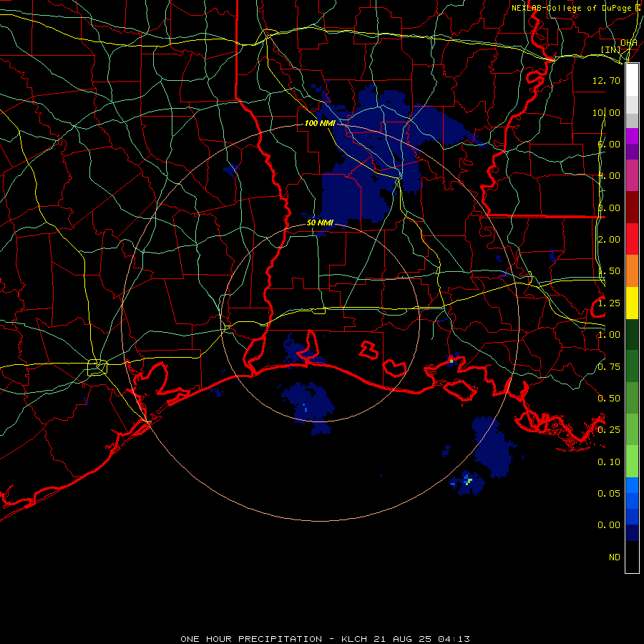This screenshot has height=644, width=644.
Task: Click the 100 NMI range ring label
Action: point(320,123)
